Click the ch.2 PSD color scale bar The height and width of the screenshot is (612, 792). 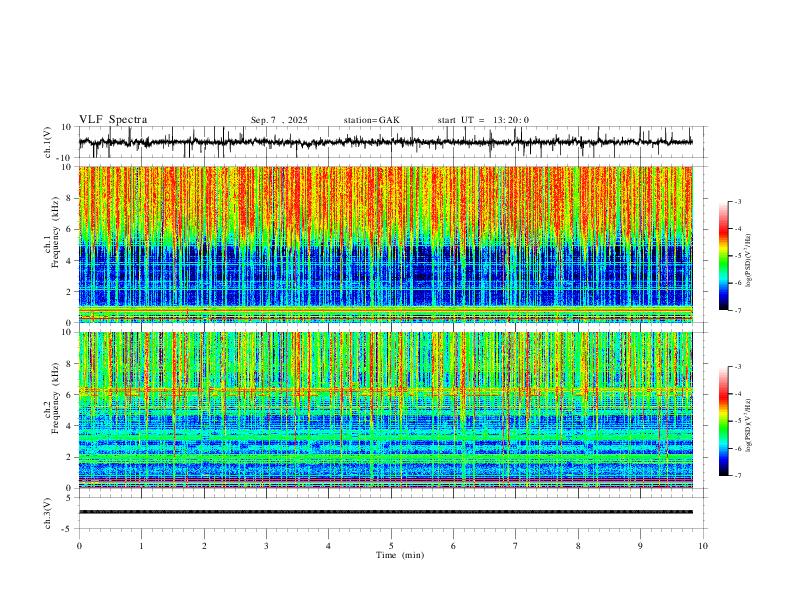point(723,421)
